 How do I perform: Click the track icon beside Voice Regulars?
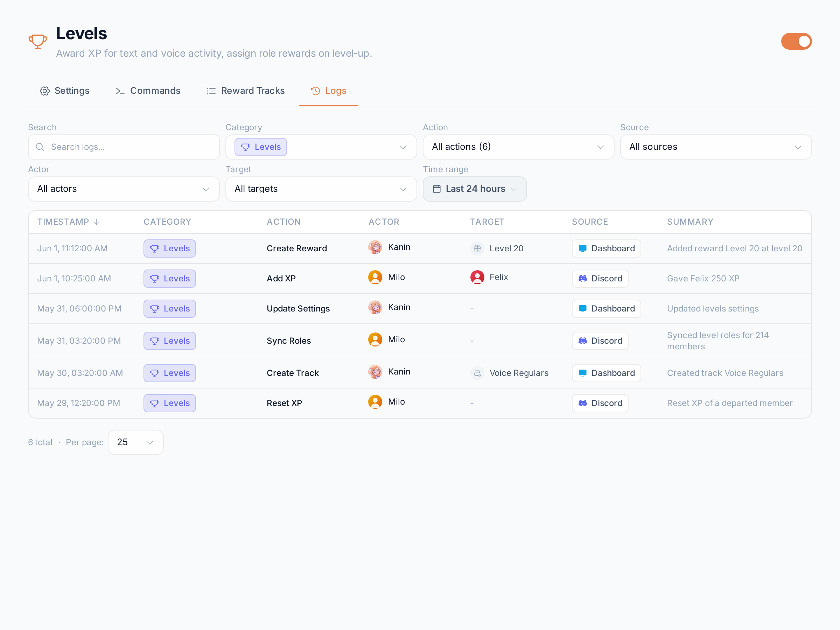tap(477, 373)
